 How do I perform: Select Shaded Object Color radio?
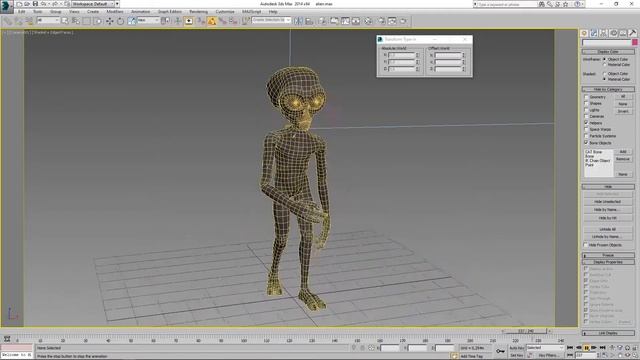point(605,73)
